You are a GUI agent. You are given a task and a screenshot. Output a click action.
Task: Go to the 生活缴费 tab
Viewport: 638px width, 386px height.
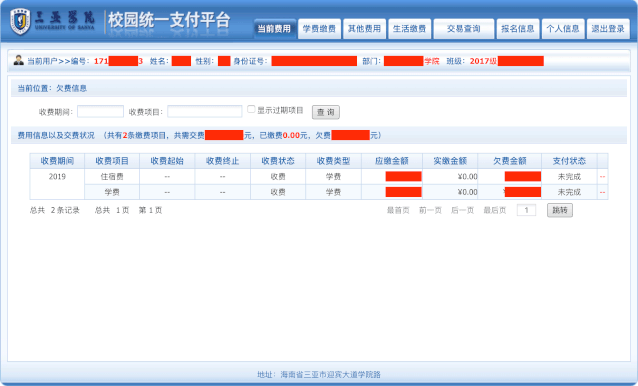[x=409, y=29]
